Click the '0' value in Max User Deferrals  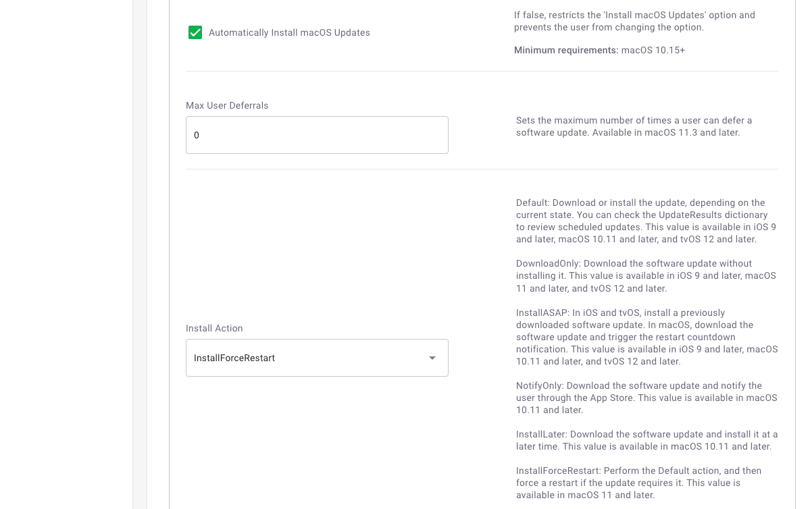197,135
